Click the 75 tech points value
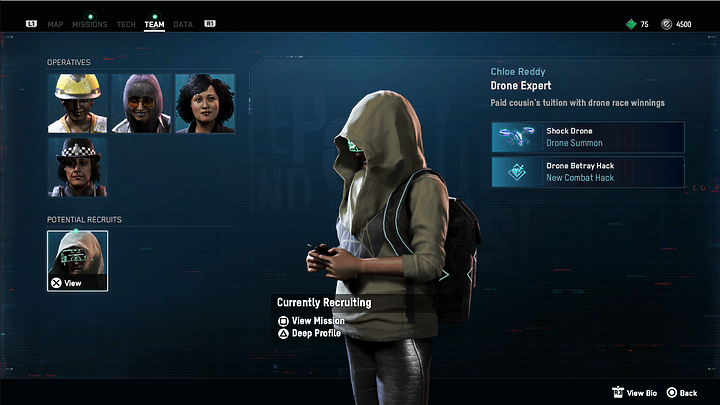 click(x=645, y=24)
